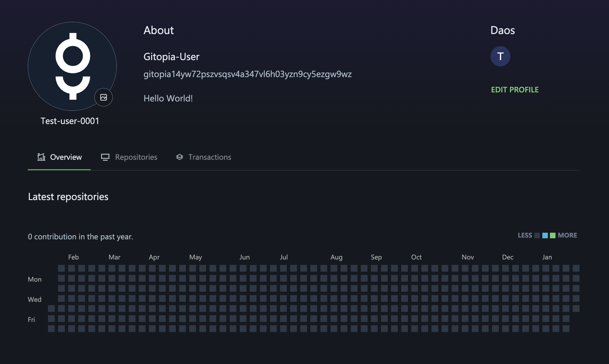Open the Transactions tab

[209, 157]
